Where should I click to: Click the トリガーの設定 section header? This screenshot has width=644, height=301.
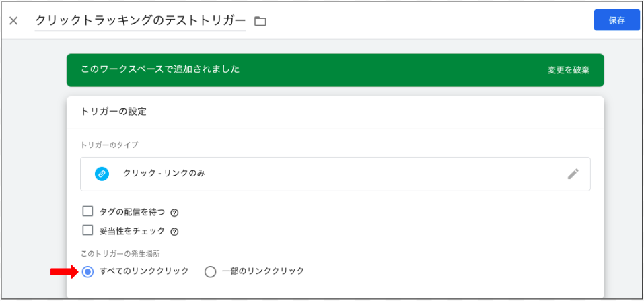(114, 112)
